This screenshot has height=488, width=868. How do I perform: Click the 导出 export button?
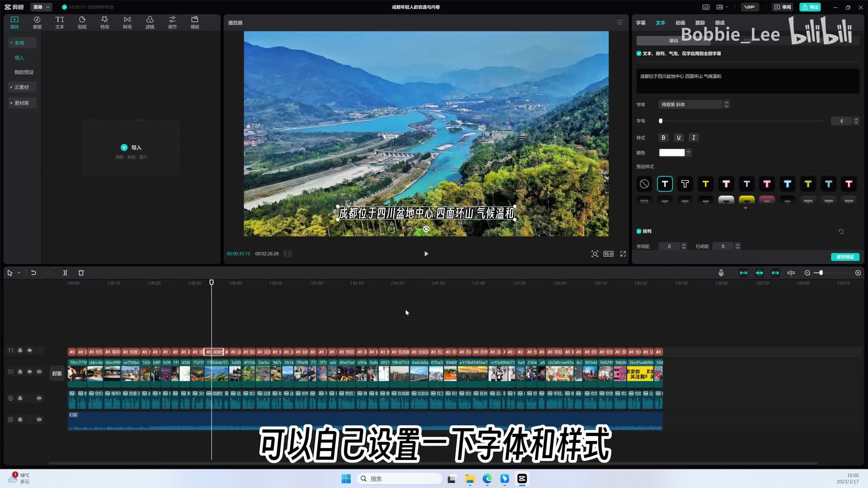[x=810, y=7]
